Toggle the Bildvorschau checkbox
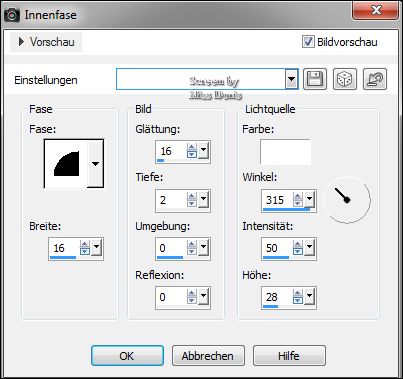 pyautogui.click(x=308, y=42)
